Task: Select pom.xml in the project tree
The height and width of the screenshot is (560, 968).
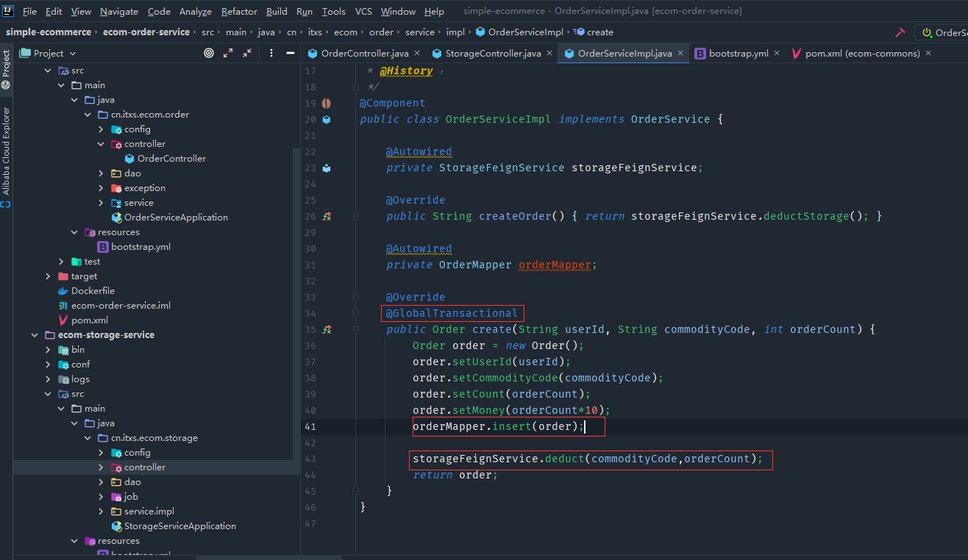Action: (83, 320)
